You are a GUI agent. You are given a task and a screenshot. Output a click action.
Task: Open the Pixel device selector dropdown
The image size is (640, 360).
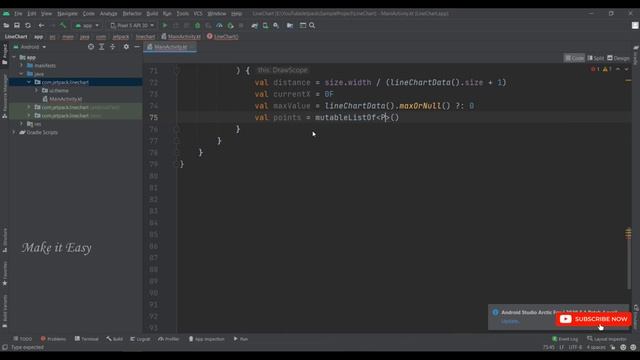[132, 25]
